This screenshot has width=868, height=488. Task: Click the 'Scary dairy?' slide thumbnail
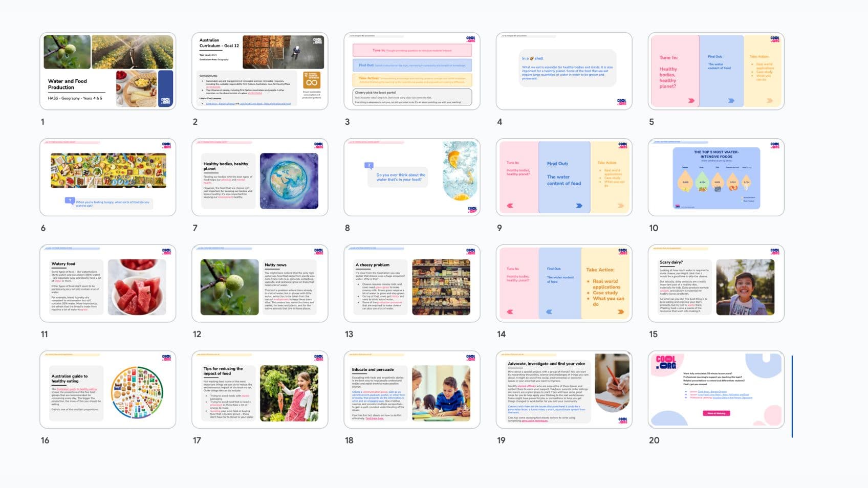[x=715, y=283]
